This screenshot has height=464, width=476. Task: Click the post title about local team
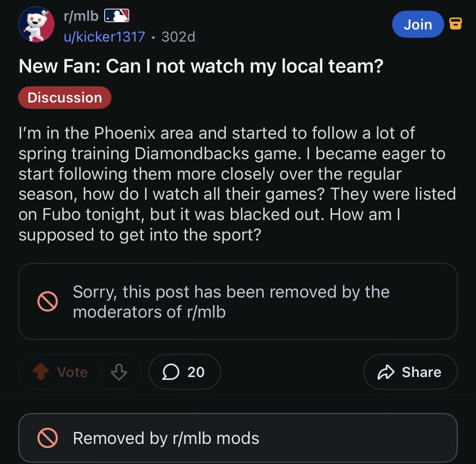(201, 66)
